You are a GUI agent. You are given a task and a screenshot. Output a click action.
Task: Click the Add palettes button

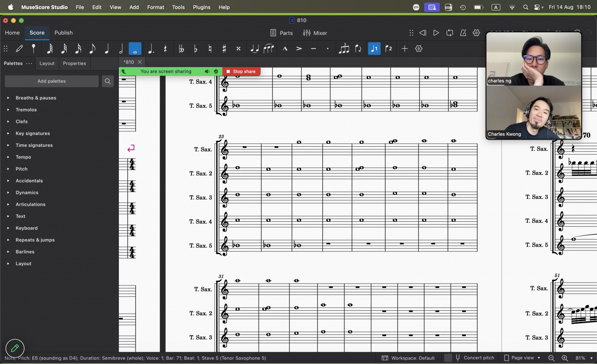[52, 81]
